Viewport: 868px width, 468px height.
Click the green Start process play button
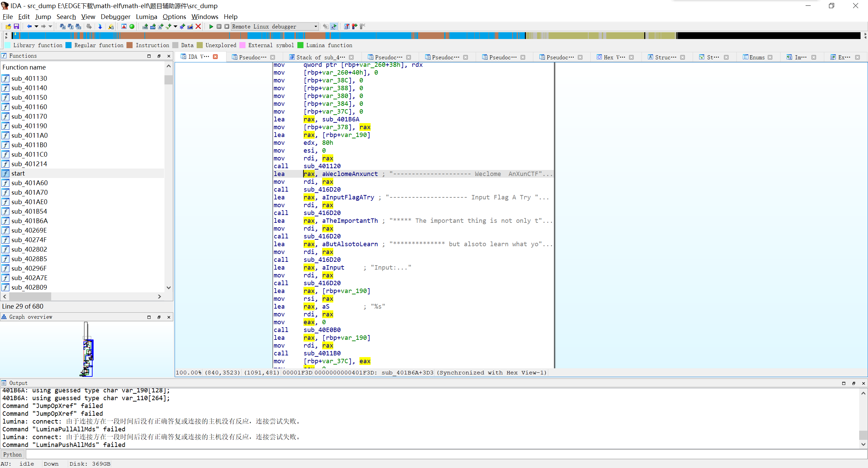(x=211, y=26)
